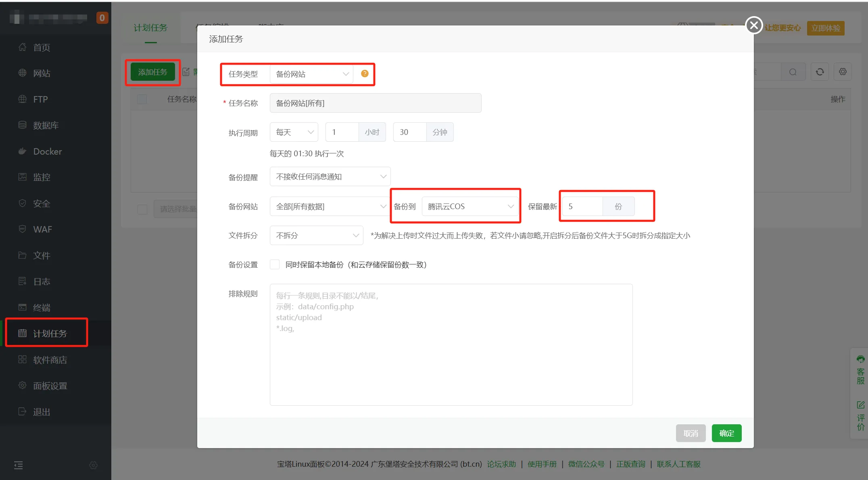Focus the 排除规则 textarea
This screenshot has width=868, height=480.
click(x=451, y=345)
